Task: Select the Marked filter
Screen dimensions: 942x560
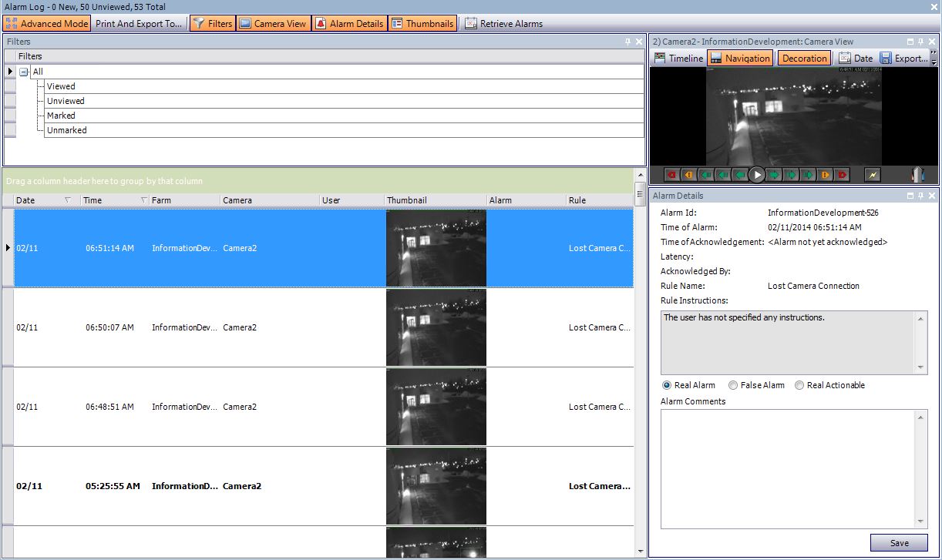Action: [x=345, y=116]
